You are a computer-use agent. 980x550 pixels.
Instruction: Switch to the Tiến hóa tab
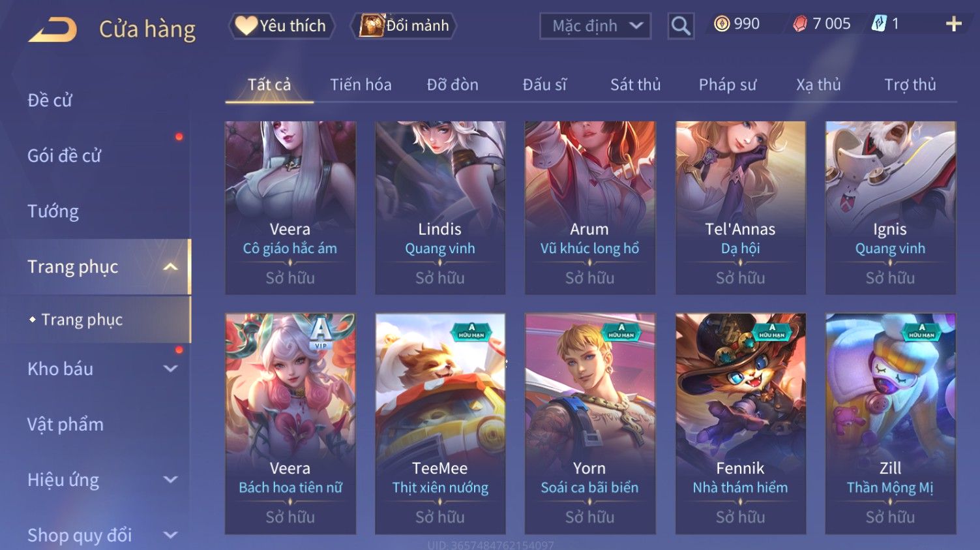(361, 85)
